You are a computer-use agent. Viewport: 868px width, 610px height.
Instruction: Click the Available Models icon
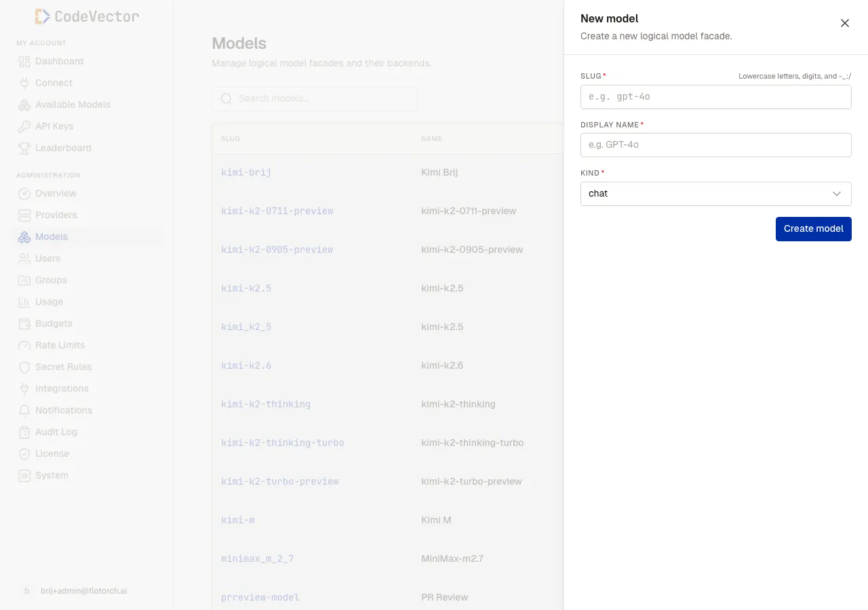24,104
